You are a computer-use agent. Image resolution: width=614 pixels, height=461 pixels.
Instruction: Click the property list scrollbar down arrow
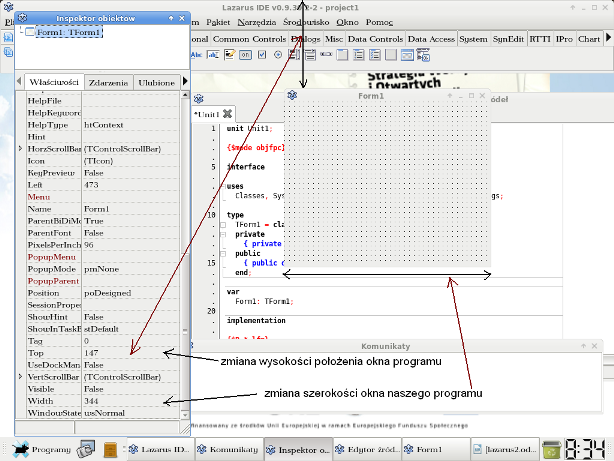coord(185,414)
